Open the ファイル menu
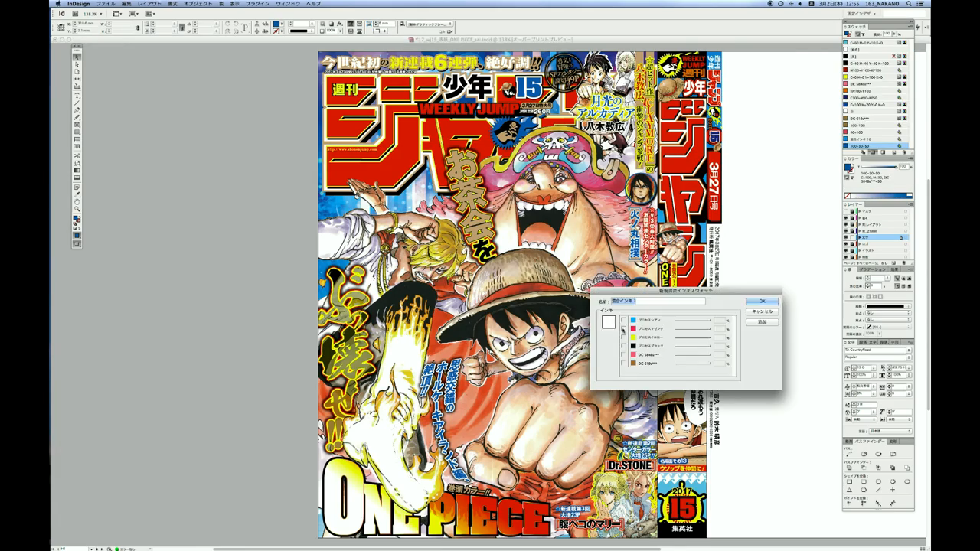The height and width of the screenshot is (551, 980). pos(106,4)
